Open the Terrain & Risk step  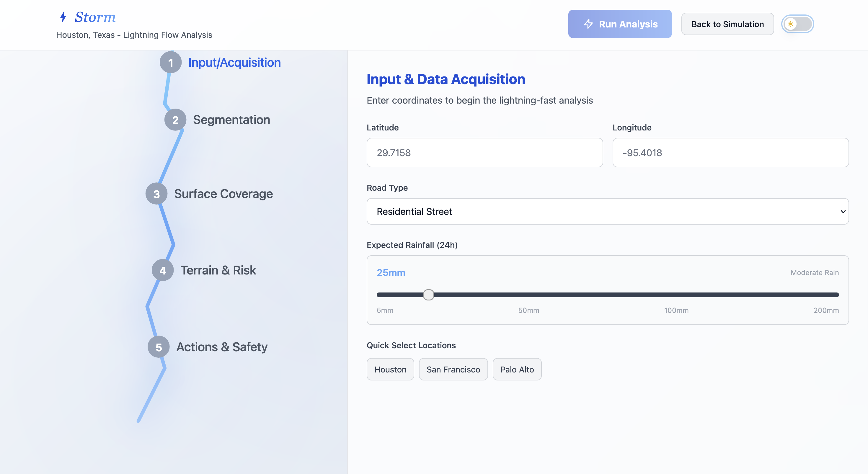click(218, 271)
